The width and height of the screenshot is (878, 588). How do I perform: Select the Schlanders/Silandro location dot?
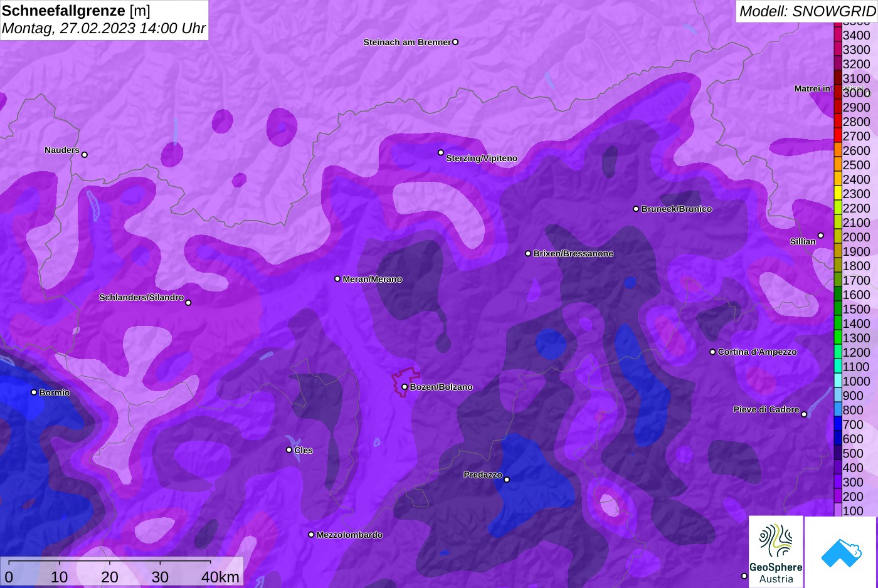[x=188, y=302]
